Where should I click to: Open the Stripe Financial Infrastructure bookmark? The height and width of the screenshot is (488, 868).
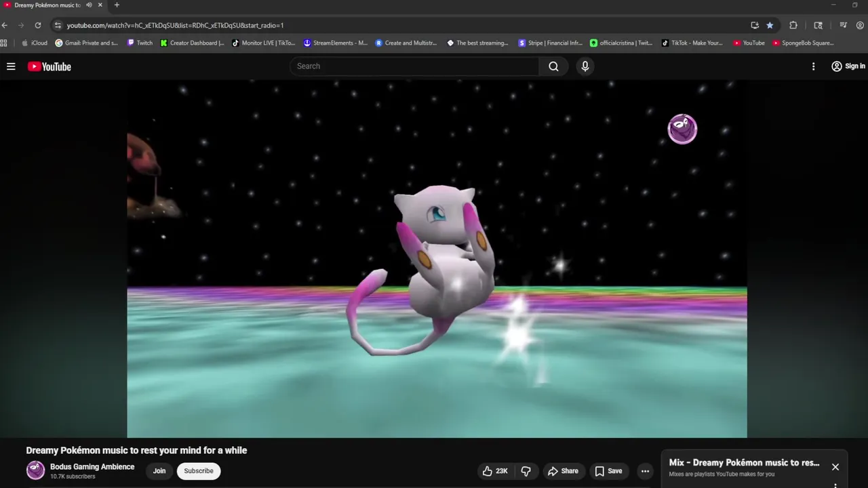(550, 43)
